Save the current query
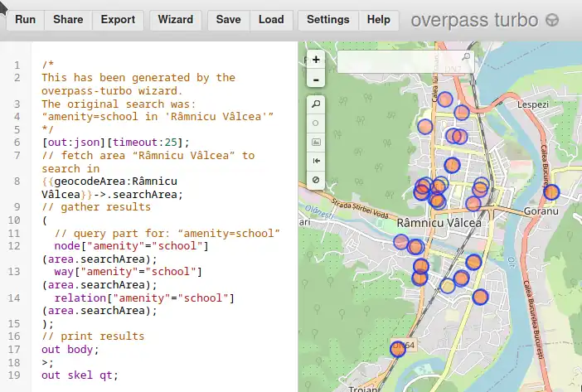Viewport: 582px width, 392px height. 228,20
